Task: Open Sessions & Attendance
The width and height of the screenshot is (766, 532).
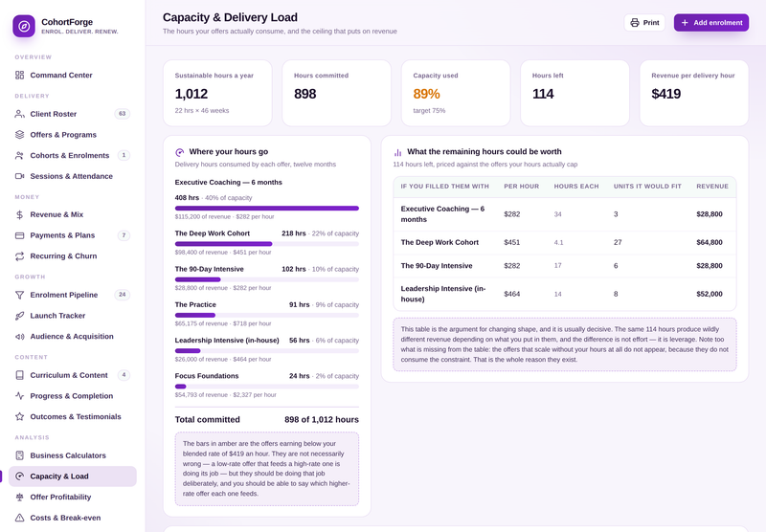Action: (73, 176)
